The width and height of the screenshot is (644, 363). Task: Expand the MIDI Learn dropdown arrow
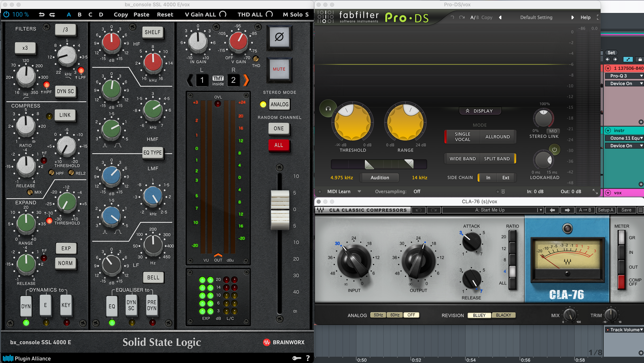(x=359, y=191)
